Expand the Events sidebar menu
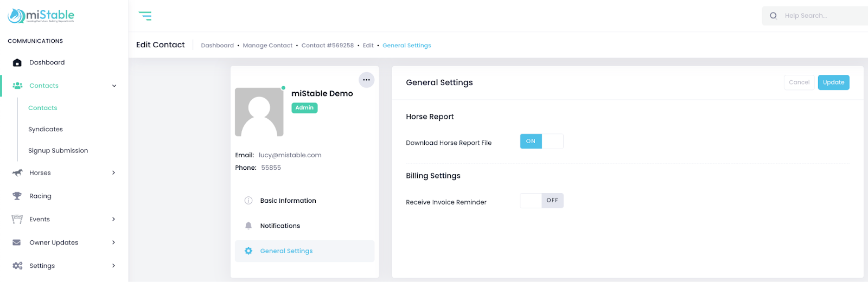The height and width of the screenshot is (282, 868). (x=113, y=219)
